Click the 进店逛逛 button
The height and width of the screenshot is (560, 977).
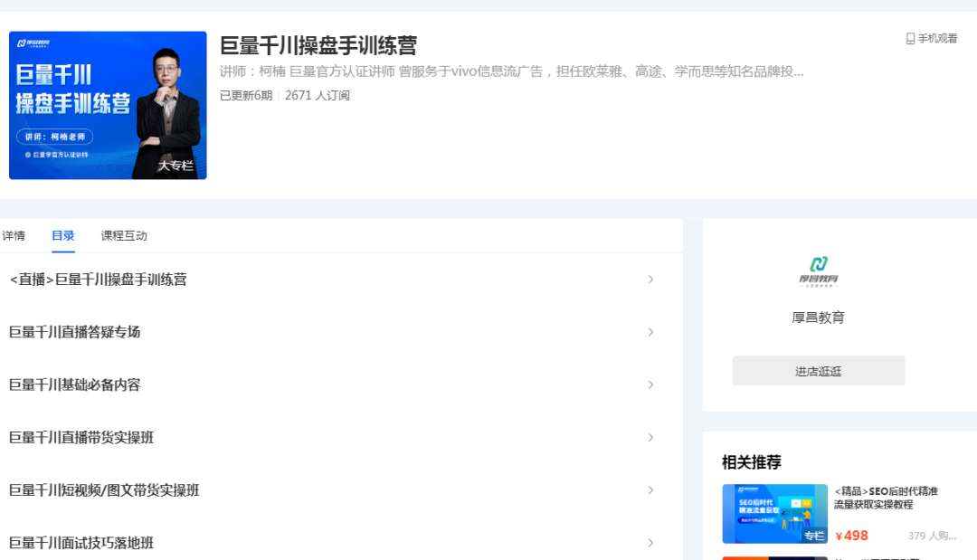tap(818, 371)
